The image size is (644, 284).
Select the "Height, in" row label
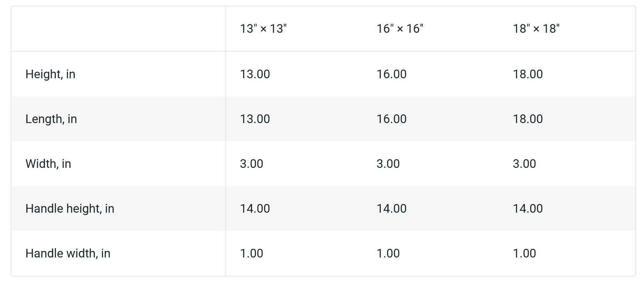[50, 74]
